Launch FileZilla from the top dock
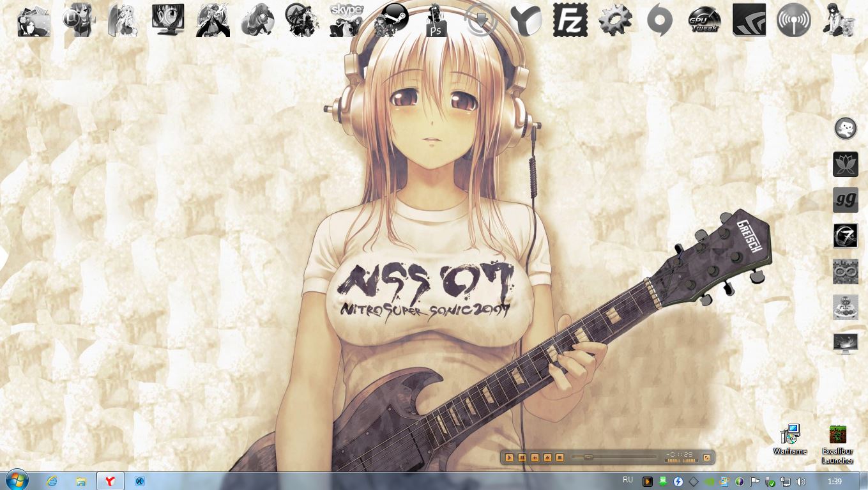Viewport: 868px width, 490px height. point(570,20)
